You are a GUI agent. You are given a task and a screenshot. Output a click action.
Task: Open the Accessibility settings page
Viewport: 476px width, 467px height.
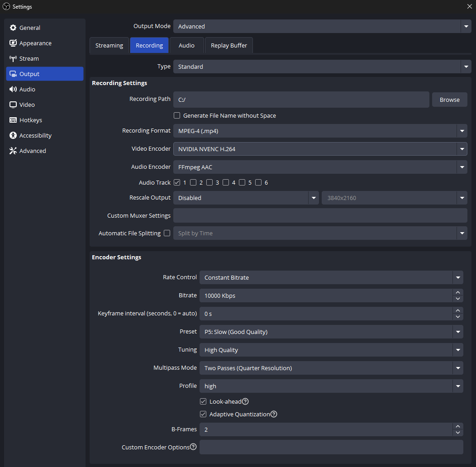point(45,135)
